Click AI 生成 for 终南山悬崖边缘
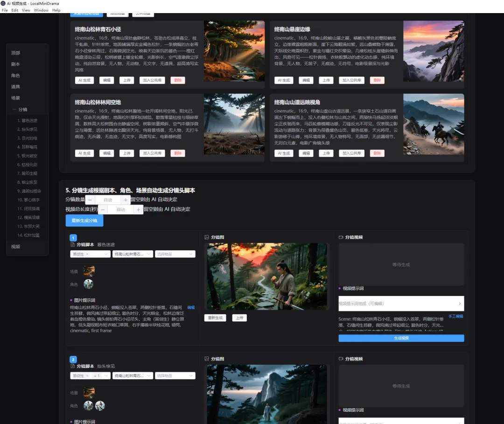 tap(284, 80)
